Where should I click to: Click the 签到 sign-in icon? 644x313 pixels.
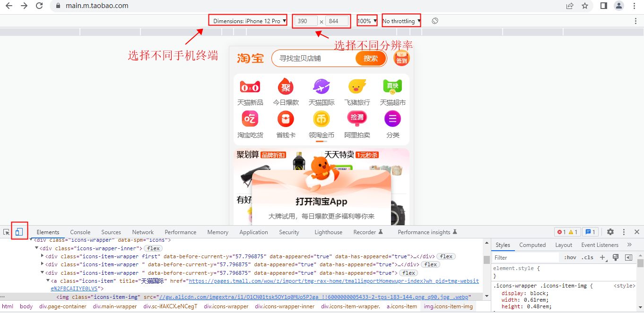(x=401, y=59)
